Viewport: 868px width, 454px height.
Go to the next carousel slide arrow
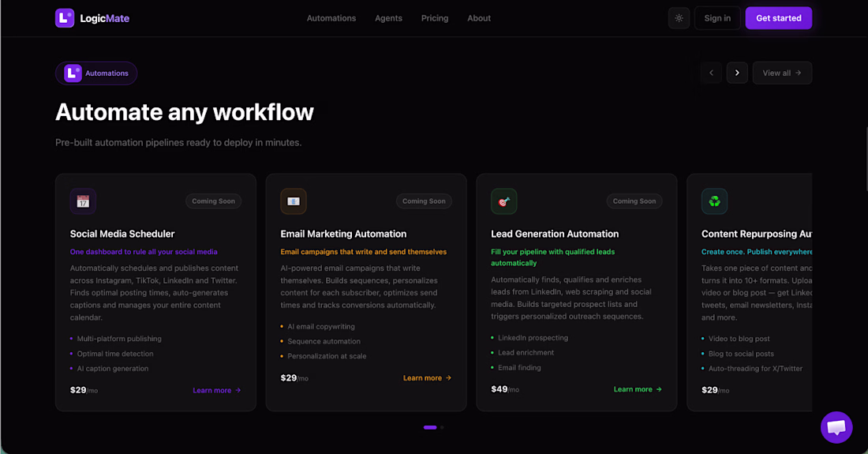[737, 73]
